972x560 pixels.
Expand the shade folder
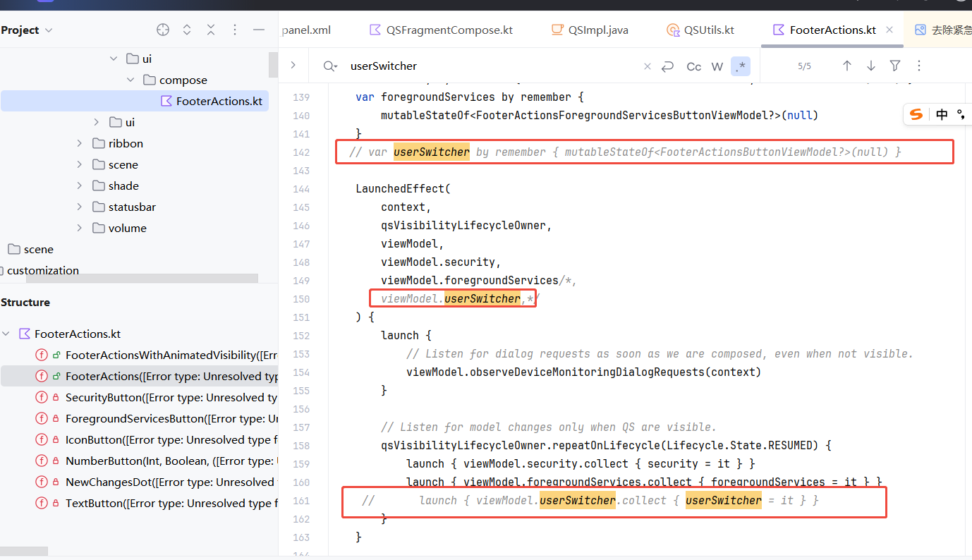click(80, 185)
